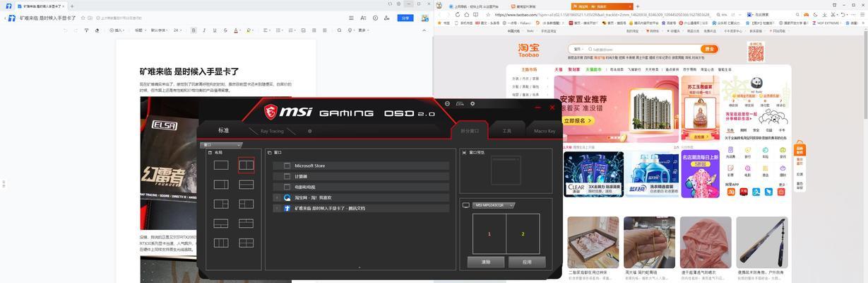Select zone 2 in the monitor preview

coord(523,233)
